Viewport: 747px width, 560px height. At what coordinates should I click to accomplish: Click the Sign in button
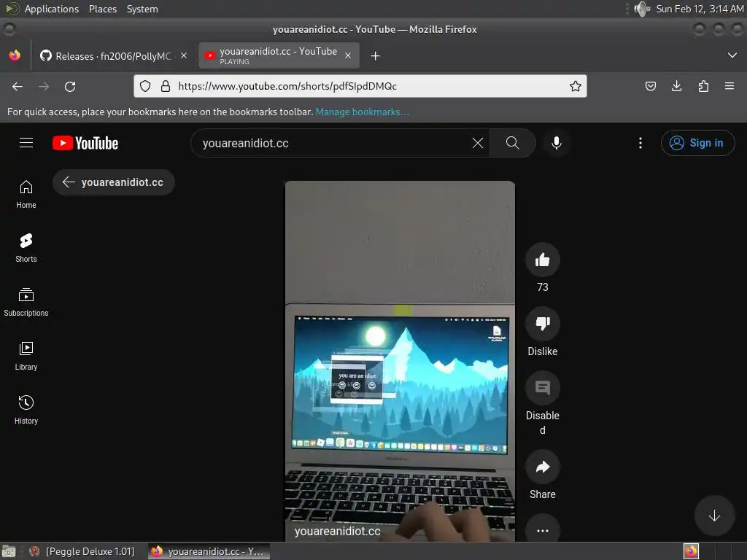click(x=697, y=143)
